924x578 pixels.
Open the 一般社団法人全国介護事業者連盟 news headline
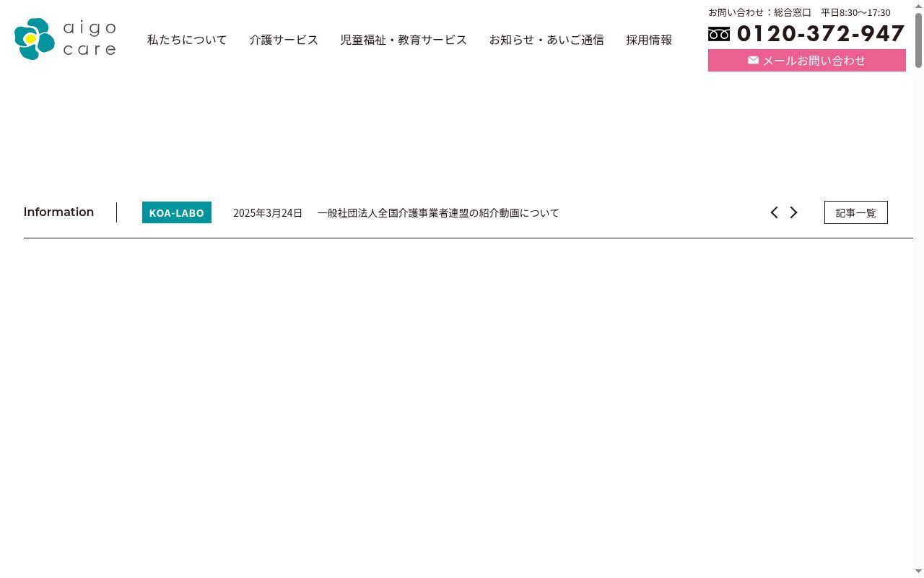pos(438,213)
